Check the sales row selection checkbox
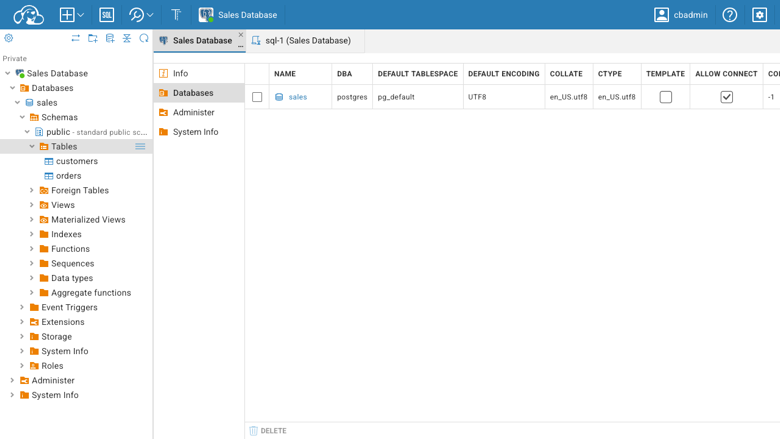Image resolution: width=780 pixels, height=439 pixels. click(257, 97)
